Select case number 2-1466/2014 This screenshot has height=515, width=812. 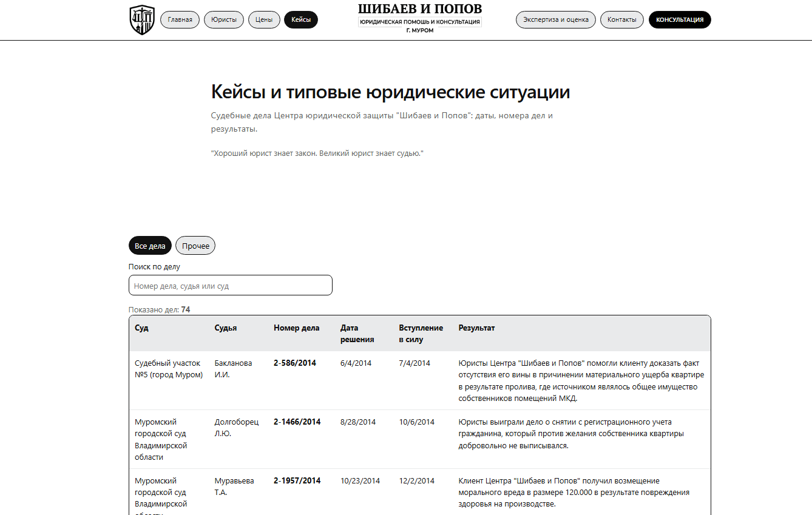297,422
